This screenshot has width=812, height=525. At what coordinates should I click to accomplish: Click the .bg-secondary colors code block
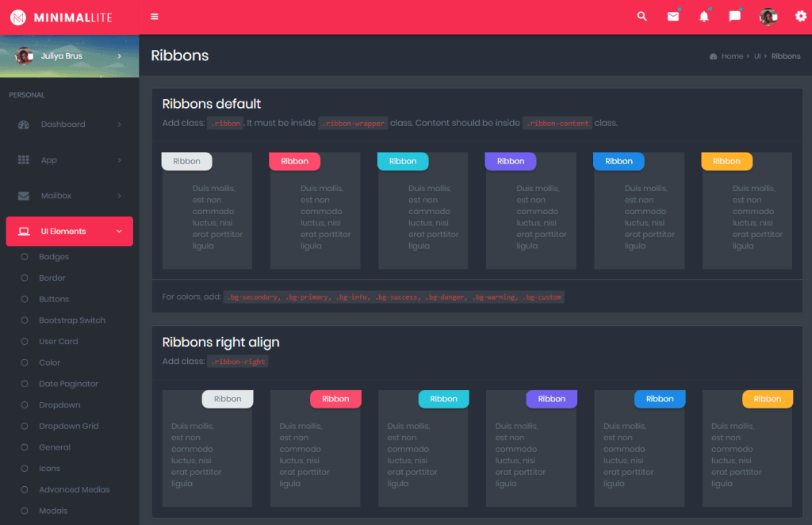393,297
